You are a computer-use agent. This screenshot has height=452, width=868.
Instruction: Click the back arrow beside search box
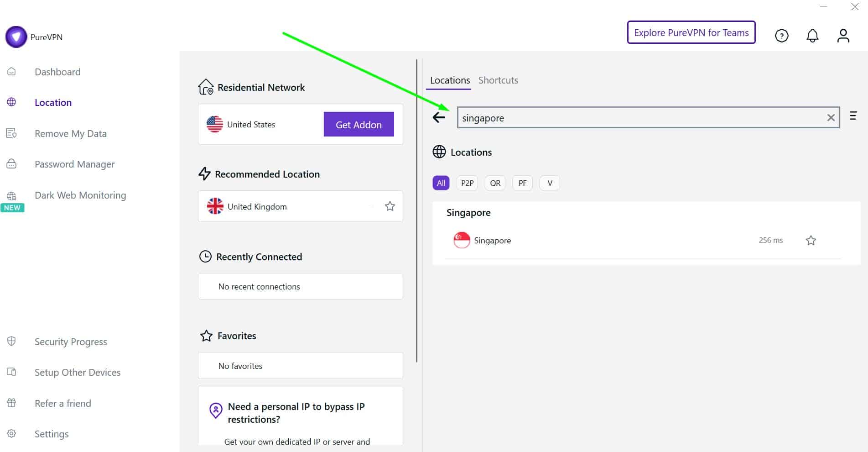click(439, 117)
